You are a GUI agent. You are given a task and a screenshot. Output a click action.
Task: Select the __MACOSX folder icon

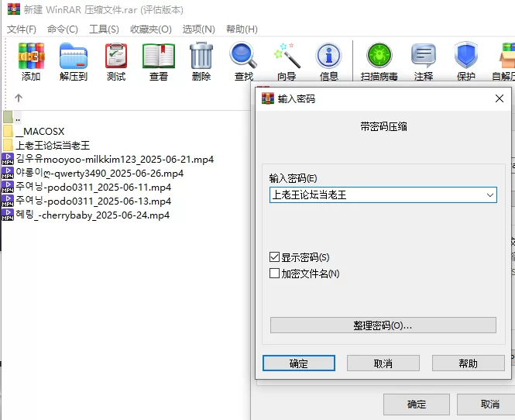8,131
